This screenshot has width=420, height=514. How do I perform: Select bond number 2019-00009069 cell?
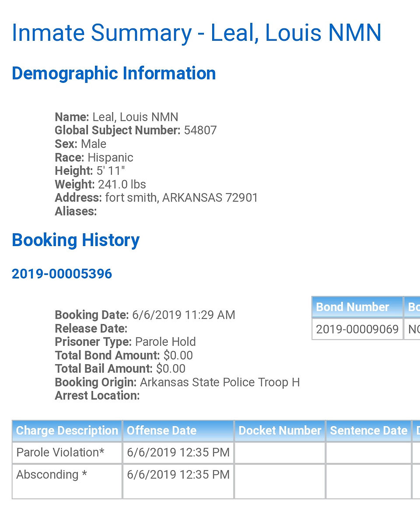click(x=357, y=329)
